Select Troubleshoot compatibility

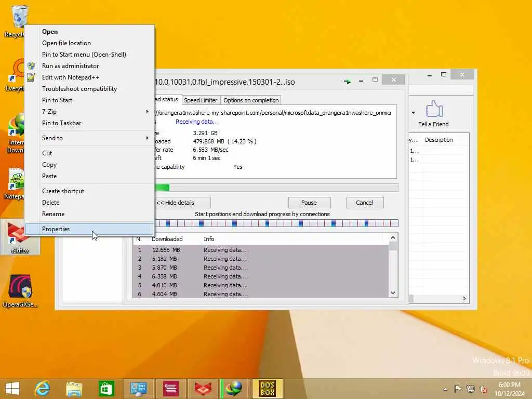tap(89, 89)
